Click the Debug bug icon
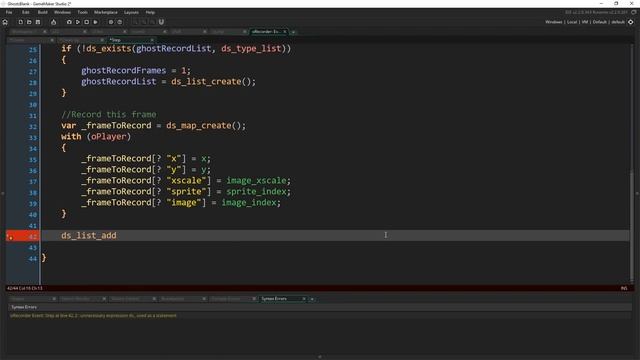 [69, 22]
